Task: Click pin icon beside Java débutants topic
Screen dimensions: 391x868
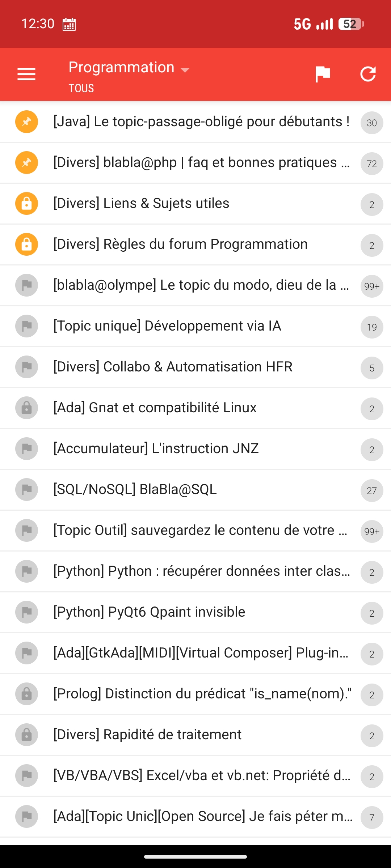Action: click(26, 122)
